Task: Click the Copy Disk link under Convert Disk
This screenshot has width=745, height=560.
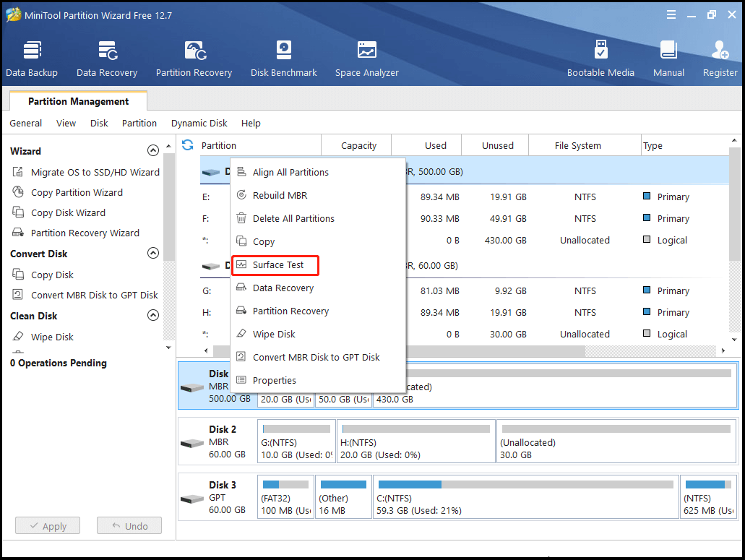Action: click(52, 275)
